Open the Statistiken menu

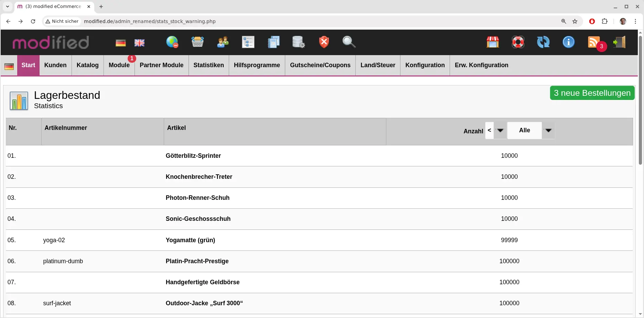(208, 65)
